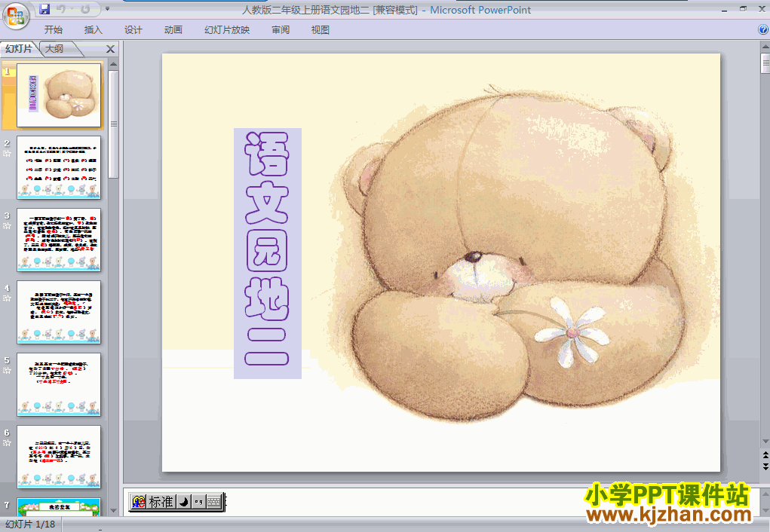Go to previous slide with double-up arrow
770x532 pixels.
[x=765, y=455]
